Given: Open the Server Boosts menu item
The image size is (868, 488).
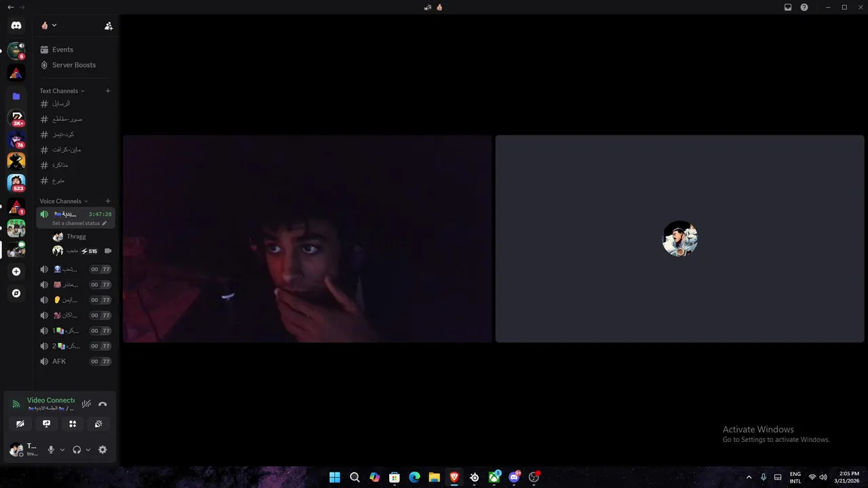Looking at the screenshot, I should coord(75,65).
